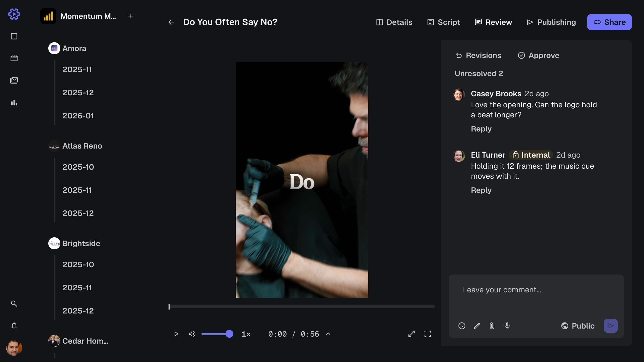Record a voice comment with microphone

pyautogui.click(x=507, y=326)
